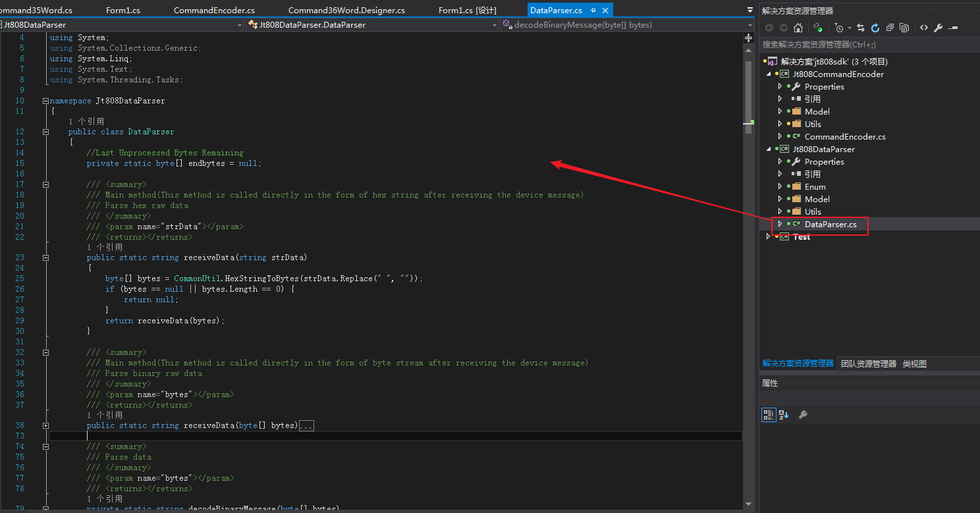This screenshot has width=980, height=513.
Task: Click the Refresh icon in Solution Explorer
Action: pos(875,28)
